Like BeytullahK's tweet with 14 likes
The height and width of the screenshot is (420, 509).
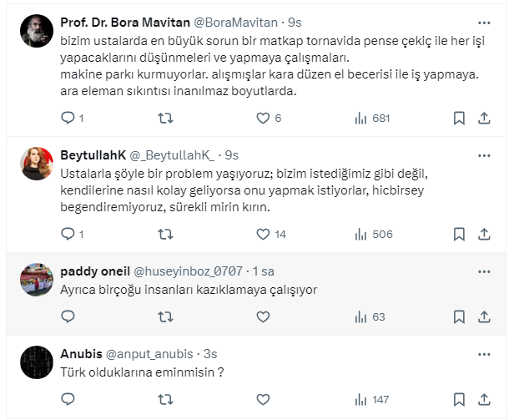point(263,235)
